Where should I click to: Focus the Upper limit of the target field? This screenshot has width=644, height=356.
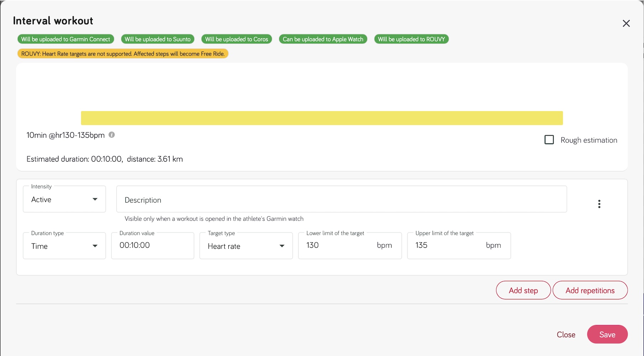click(459, 246)
